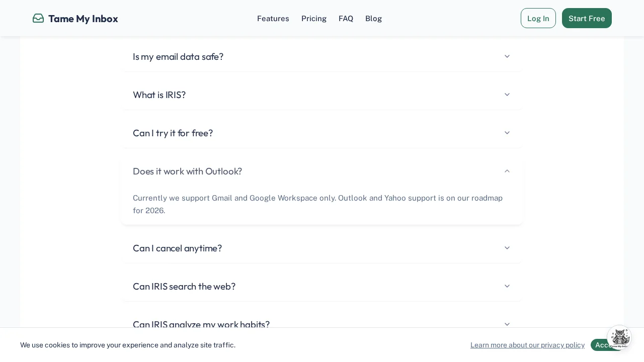Open the Features menu item

click(273, 18)
